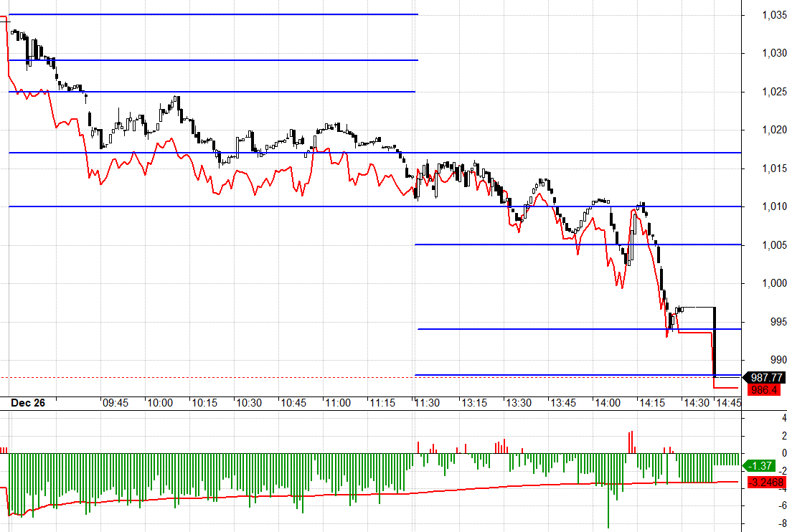This screenshot has width=787, height=532.
Task: Click the 11:30 time axis label
Action: [428, 404]
